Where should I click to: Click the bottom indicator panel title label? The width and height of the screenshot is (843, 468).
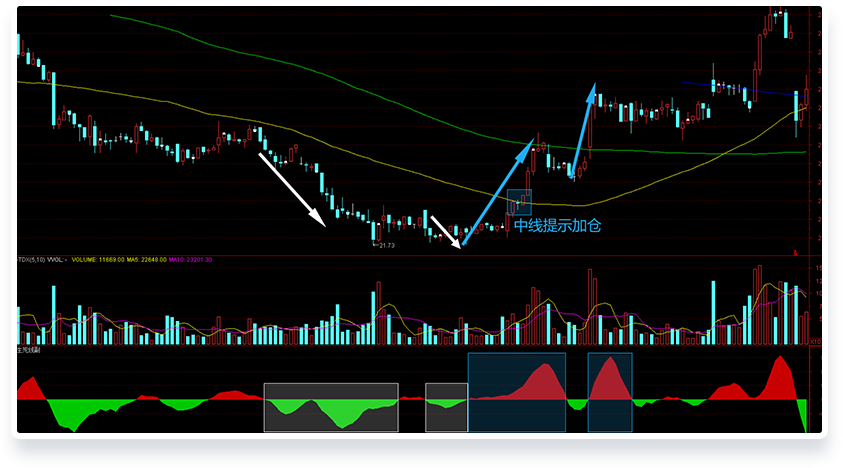pyautogui.click(x=28, y=351)
